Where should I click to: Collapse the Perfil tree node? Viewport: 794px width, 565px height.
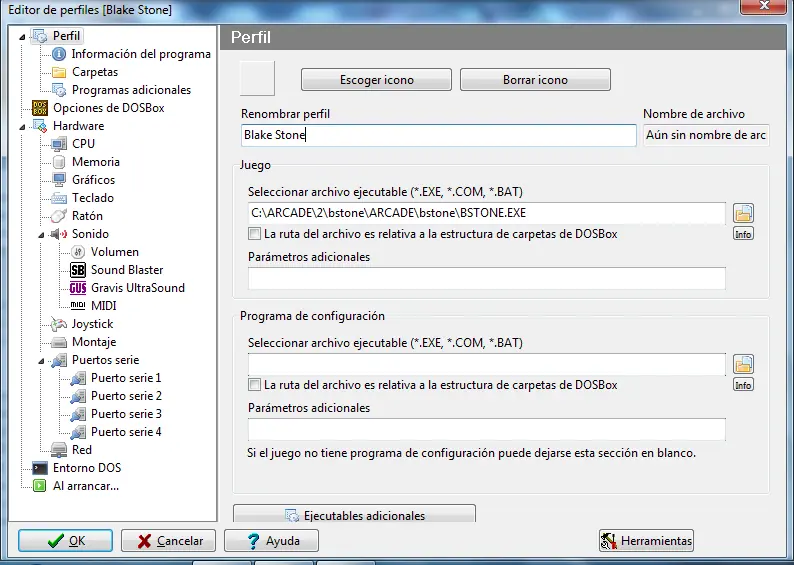22,37
